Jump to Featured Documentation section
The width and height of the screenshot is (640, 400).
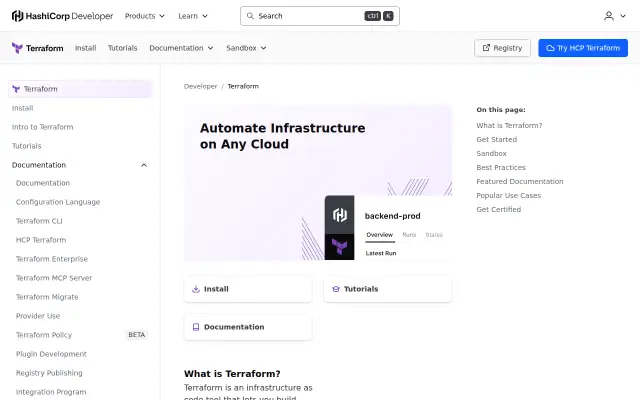click(x=520, y=182)
